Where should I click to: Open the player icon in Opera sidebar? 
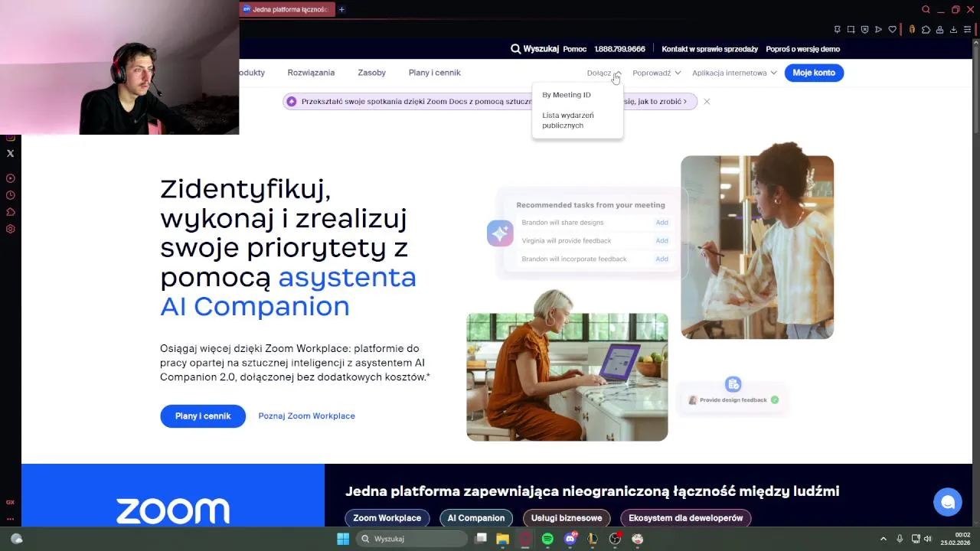point(10,178)
